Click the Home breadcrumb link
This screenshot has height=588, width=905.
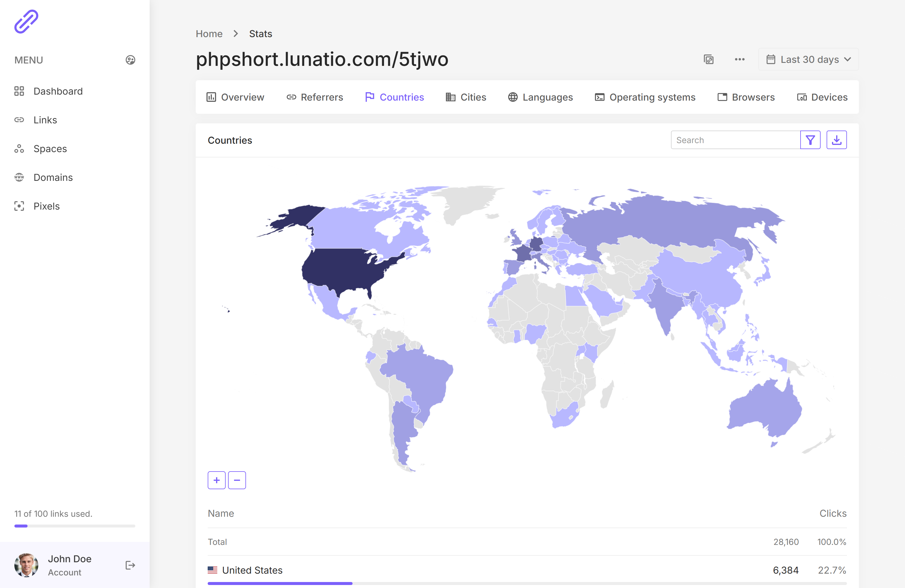(209, 34)
